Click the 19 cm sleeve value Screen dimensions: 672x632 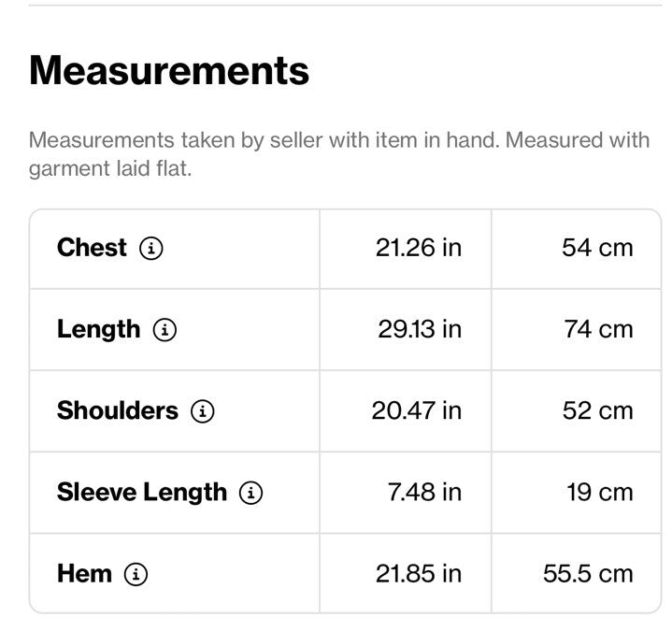600,492
